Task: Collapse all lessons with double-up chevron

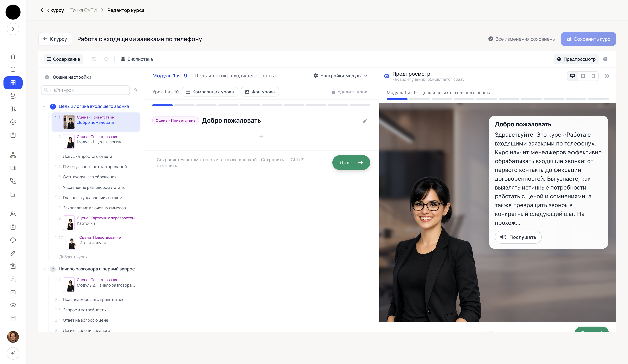Action: (x=136, y=90)
